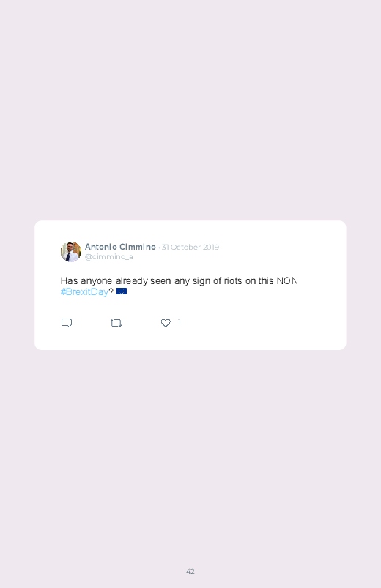Click the question mark after #BrexitDay
The width and height of the screenshot is (381, 588).
(111, 291)
